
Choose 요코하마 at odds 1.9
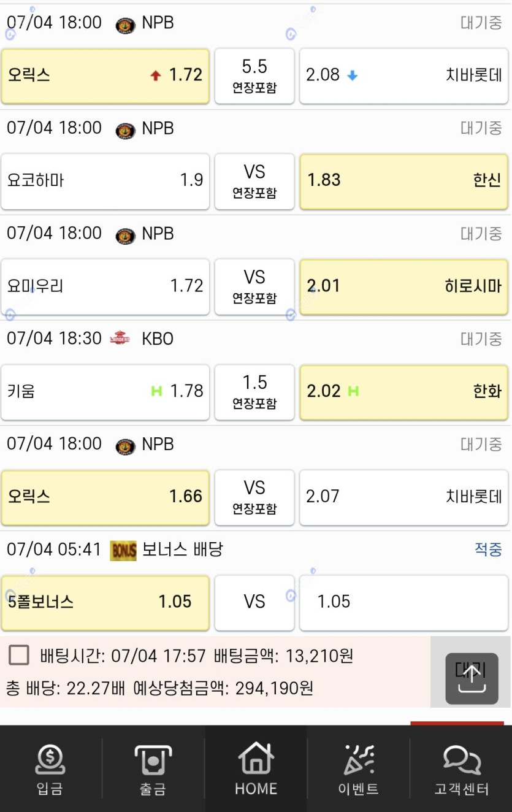[105, 182]
